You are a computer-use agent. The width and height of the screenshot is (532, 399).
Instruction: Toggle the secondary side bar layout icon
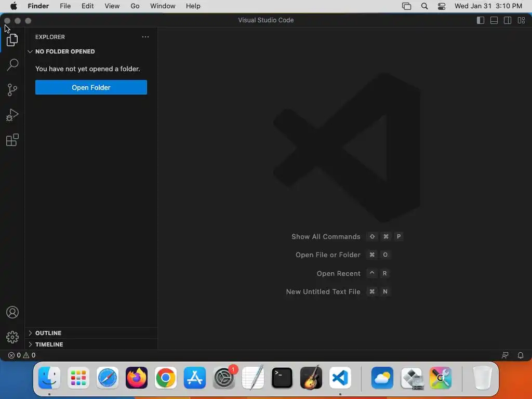[508, 20]
